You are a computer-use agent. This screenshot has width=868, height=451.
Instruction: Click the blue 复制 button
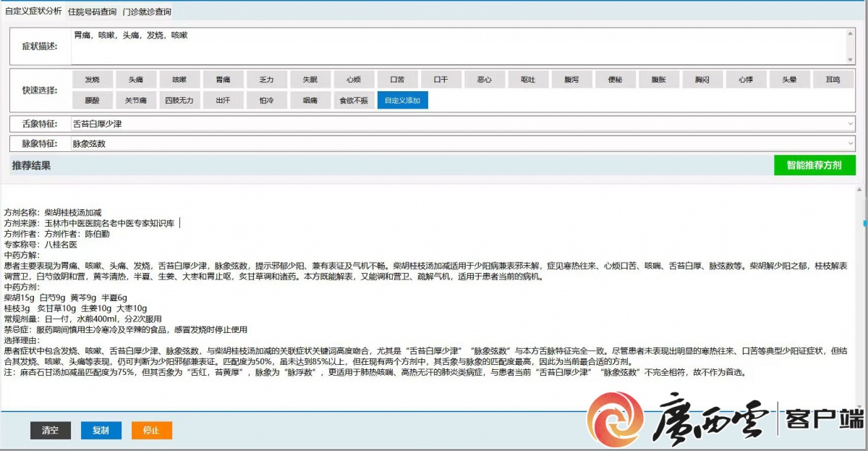point(101,430)
